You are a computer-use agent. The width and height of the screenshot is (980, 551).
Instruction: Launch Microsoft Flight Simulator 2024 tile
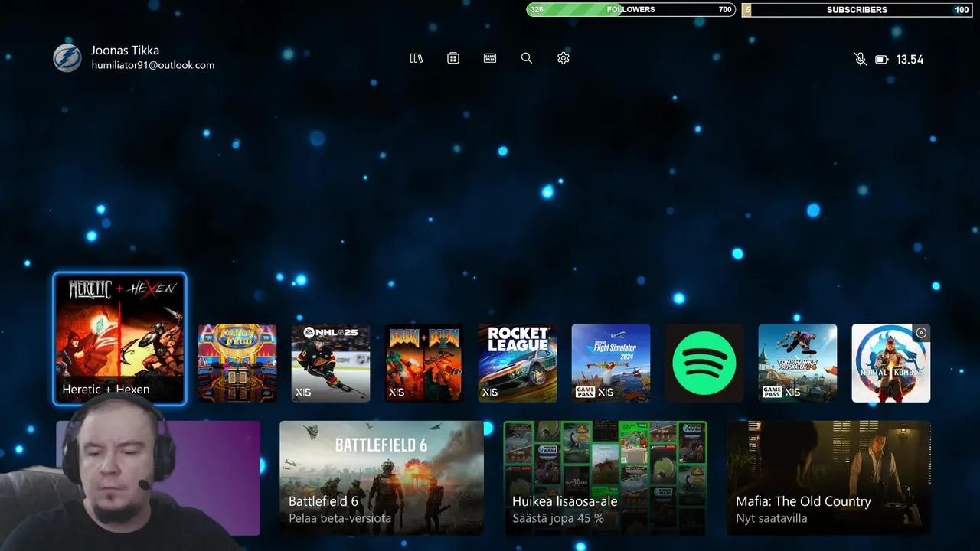pyautogui.click(x=611, y=363)
